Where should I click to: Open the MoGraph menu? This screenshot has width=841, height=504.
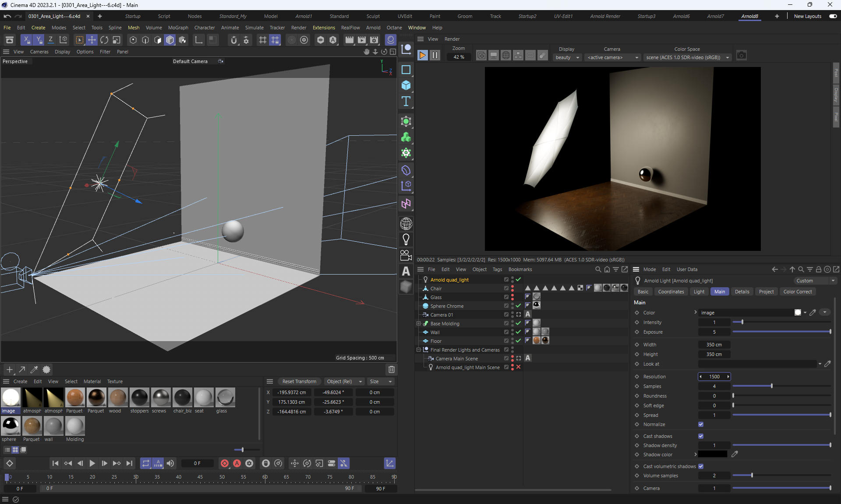[178, 28]
